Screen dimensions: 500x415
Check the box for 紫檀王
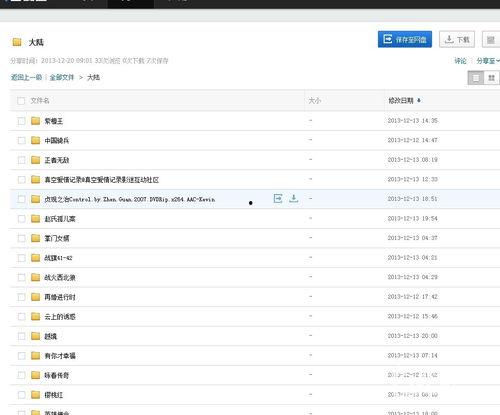tap(21, 121)
